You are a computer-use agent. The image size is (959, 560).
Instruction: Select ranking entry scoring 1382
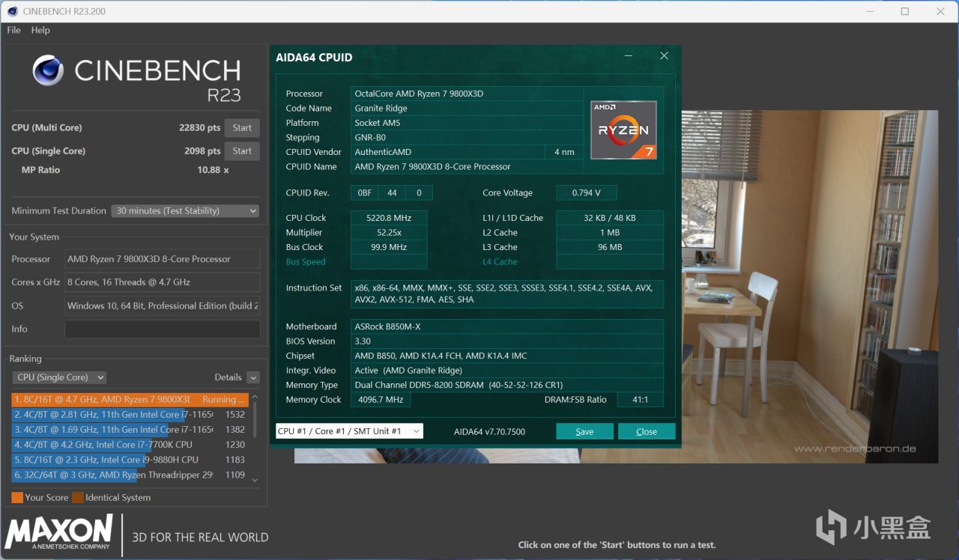pos(130,430)
